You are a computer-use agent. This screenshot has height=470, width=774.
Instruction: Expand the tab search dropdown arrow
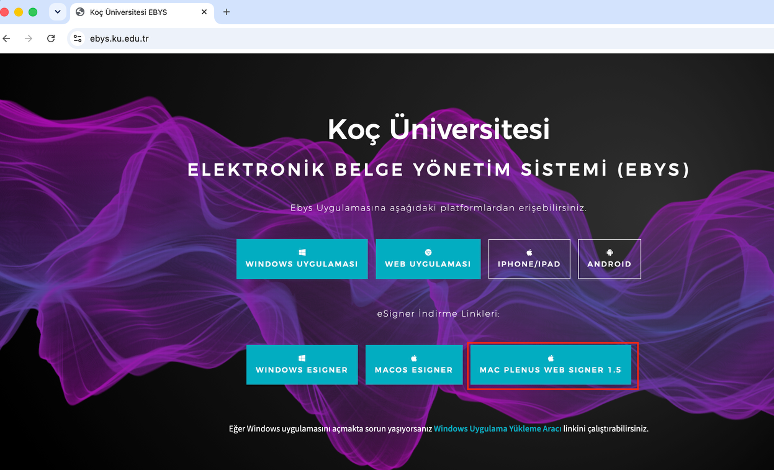[x=57, y=12]
